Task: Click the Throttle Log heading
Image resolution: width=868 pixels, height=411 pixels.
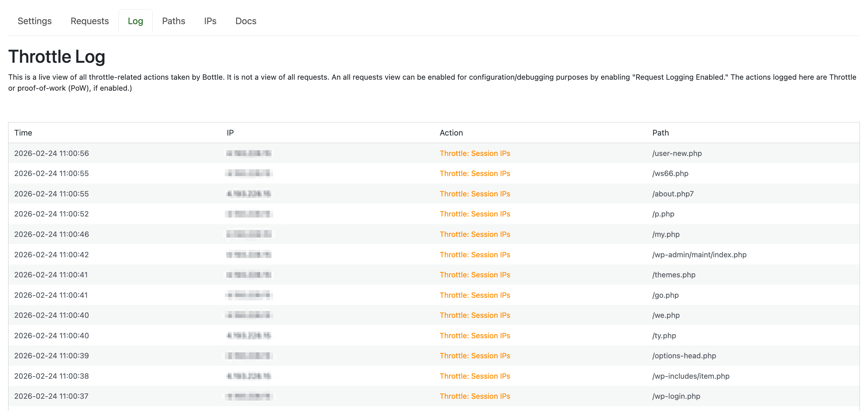Action: (x=57, y=56)
